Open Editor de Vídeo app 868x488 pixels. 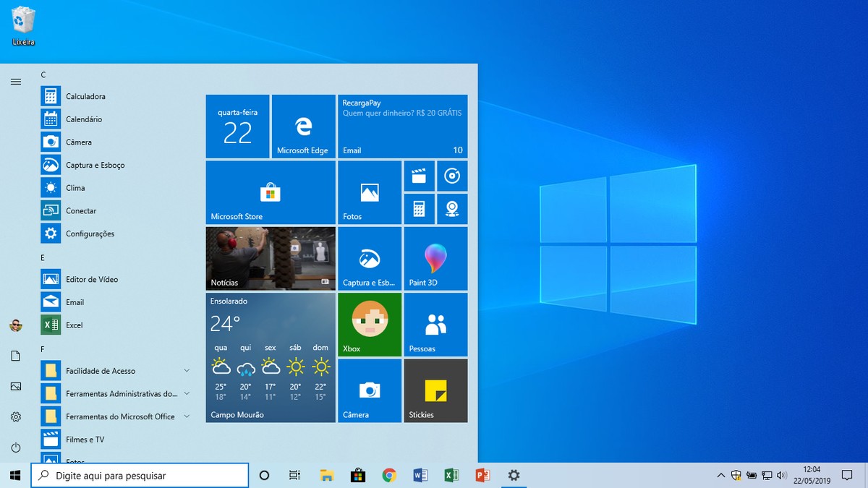click(116, 279)
